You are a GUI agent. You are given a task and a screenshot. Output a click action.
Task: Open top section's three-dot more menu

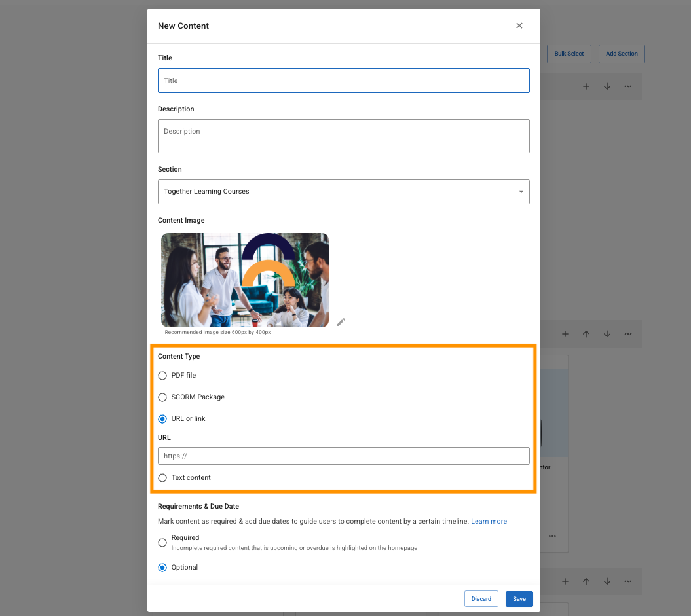coord(627,86)
